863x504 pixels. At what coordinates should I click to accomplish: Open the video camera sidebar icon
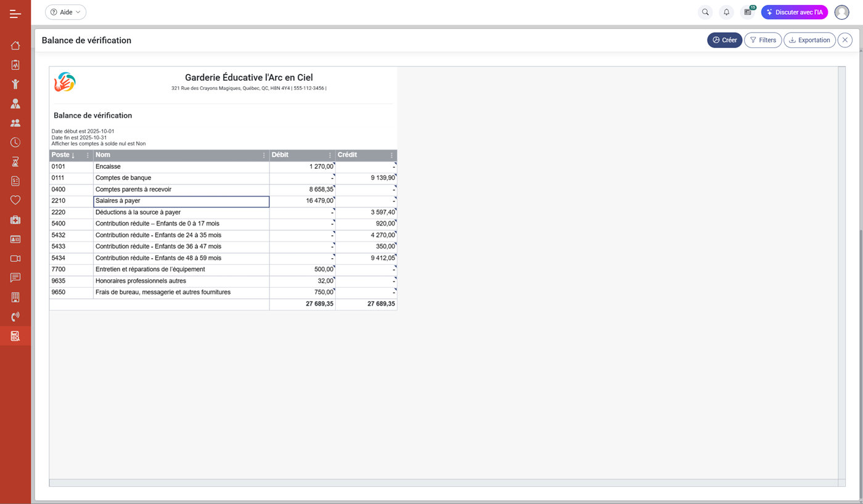[15, 258]
